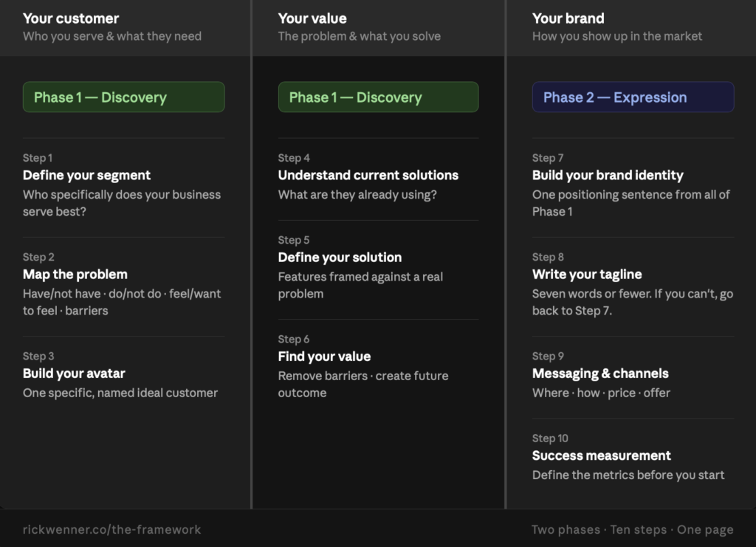756x547 pixels.
Task: Select the "Map the problem" step title
Action: click(x=75, y=274)
